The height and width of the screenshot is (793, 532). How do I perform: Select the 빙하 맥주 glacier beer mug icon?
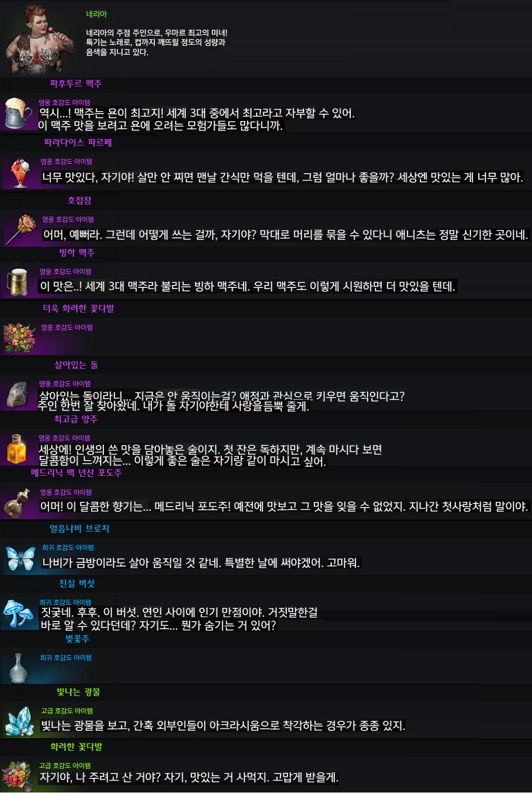(x=17, y=282)
